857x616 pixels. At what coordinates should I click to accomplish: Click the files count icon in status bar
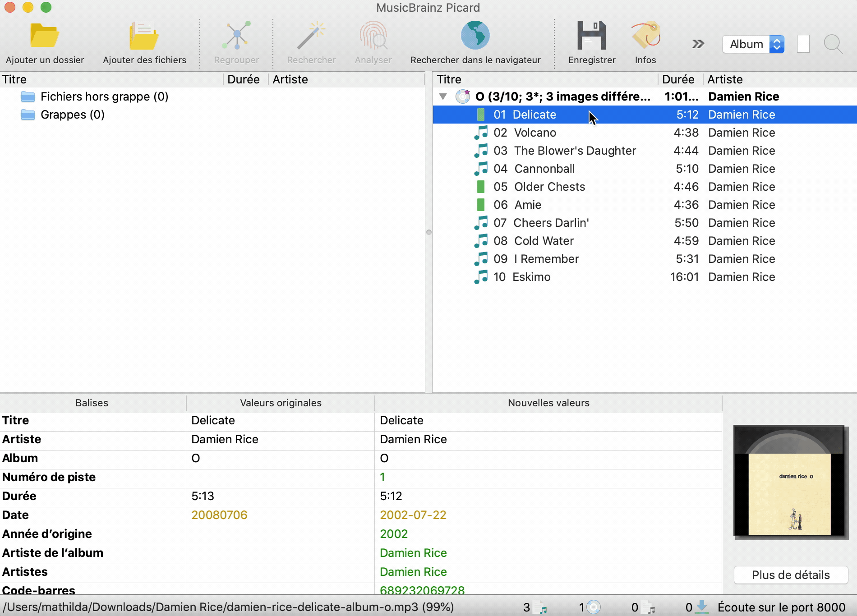coord(539,607)
